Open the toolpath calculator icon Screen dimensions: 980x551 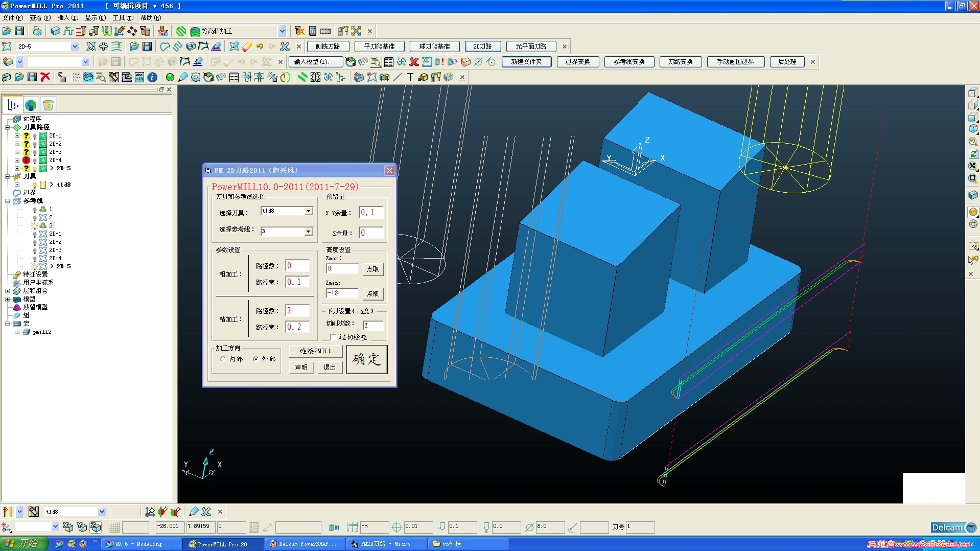tap(313, 31)
